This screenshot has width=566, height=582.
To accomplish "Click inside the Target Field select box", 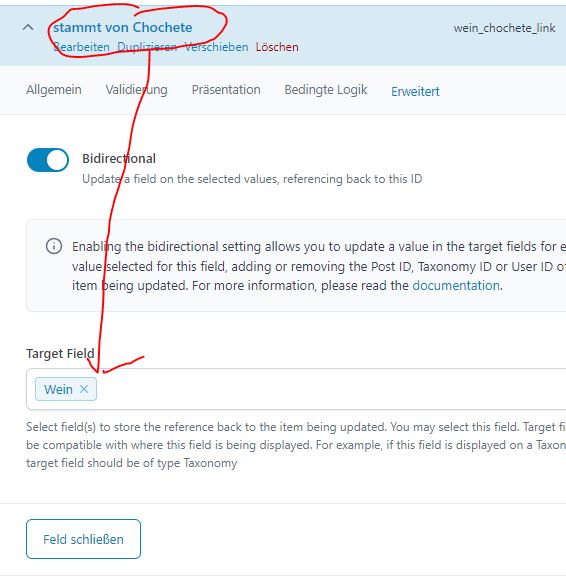I will (x=330, y=389).
